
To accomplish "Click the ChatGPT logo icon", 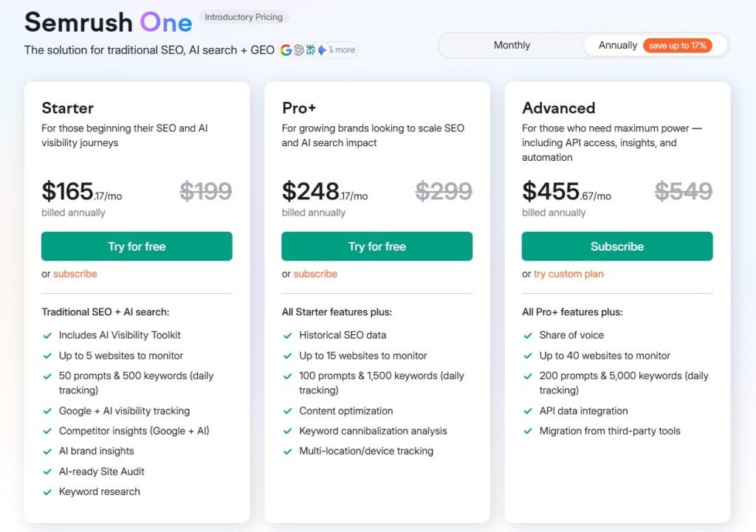I will pyautogui.click(x=299, y=50).
